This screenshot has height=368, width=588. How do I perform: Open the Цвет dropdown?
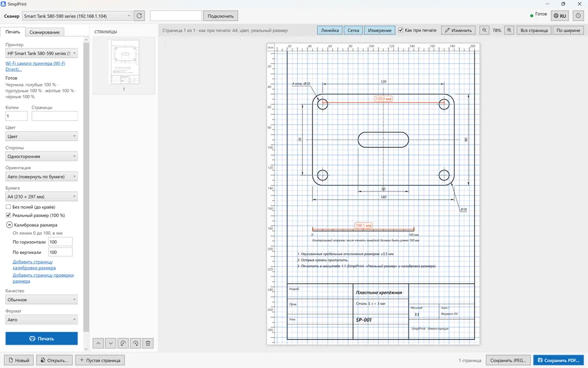click(41, 136)
